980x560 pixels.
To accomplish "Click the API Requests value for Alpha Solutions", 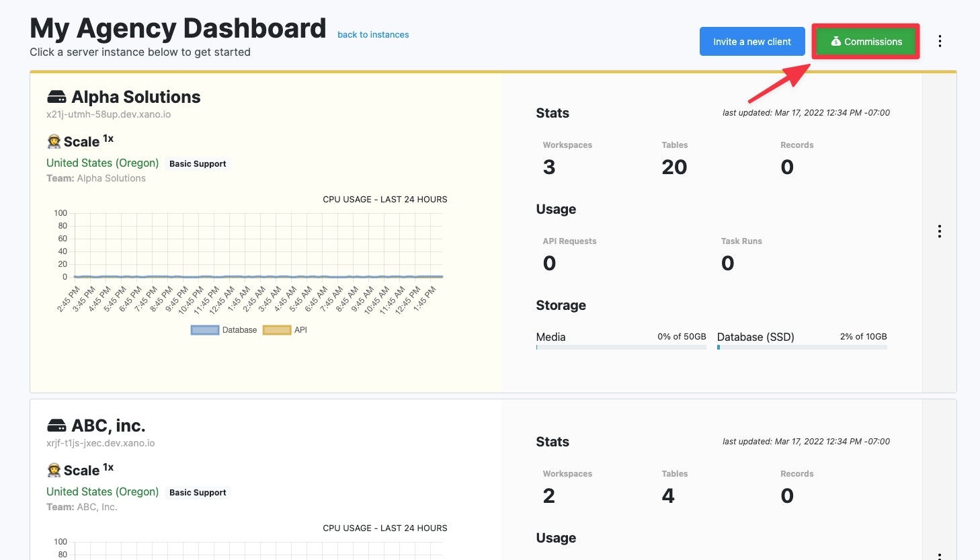I will tap(549, 264).
